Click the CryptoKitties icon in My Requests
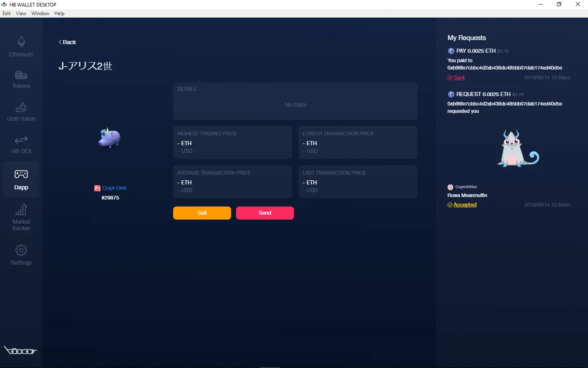 pyautogui.click(x=450, y=186)
